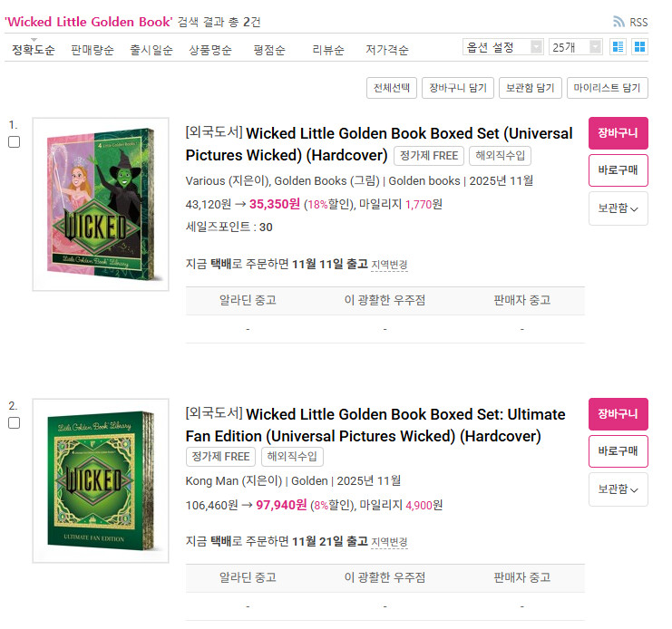Tick checkbox for first Wicked Boxed Set
The height and width of the screenshot is (629, 672).
(x=15, y=141)
